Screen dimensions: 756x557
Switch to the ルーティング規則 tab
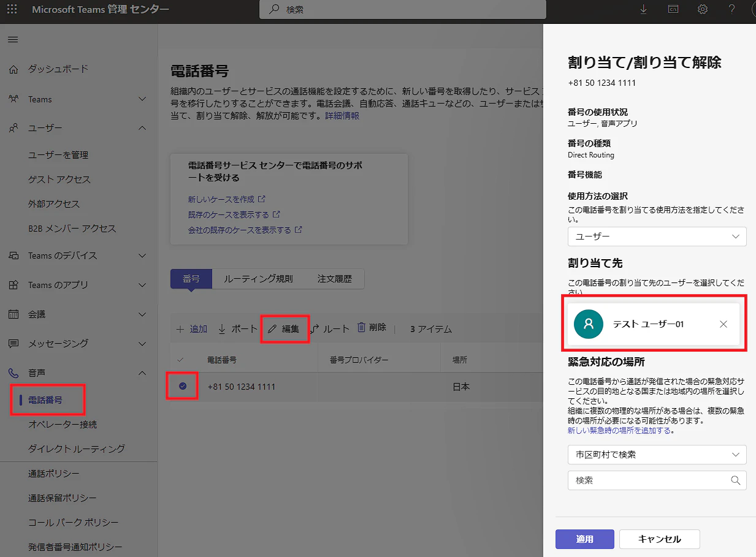[258, 279]
